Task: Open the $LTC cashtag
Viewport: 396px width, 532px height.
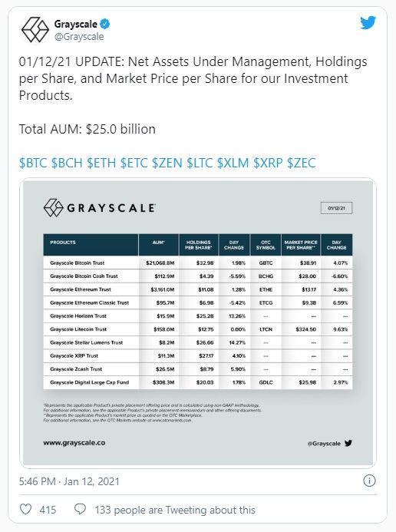Action: pyautogui.click(x=200, y=163)
